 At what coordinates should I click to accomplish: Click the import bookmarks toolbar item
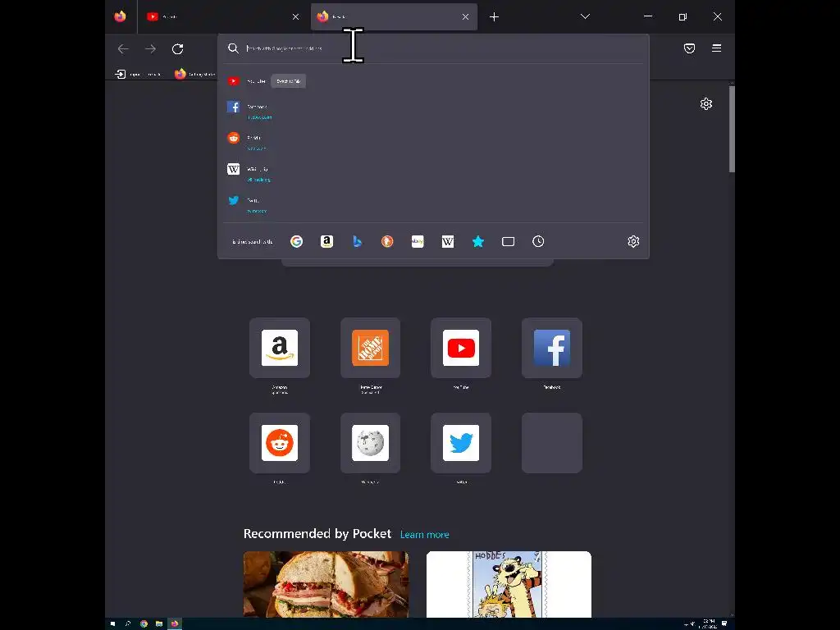click(x=138, y=74)
